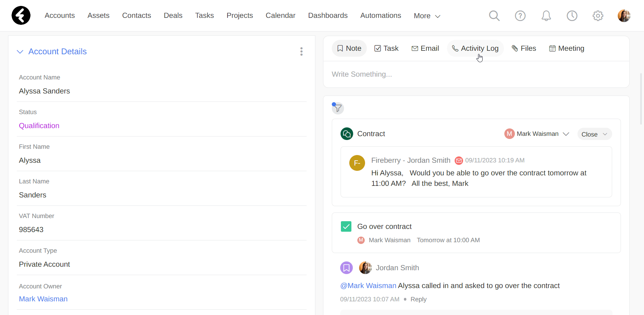Screen dimensions: 644x315
Task: Open the global search icon
Action: tap(494, 16)
